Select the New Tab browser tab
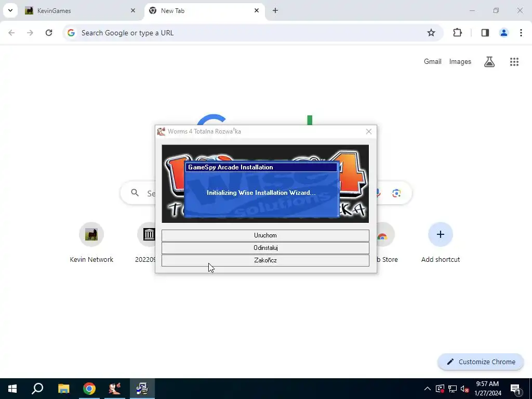This screenshot has height=399, width=532. point(204,11)
